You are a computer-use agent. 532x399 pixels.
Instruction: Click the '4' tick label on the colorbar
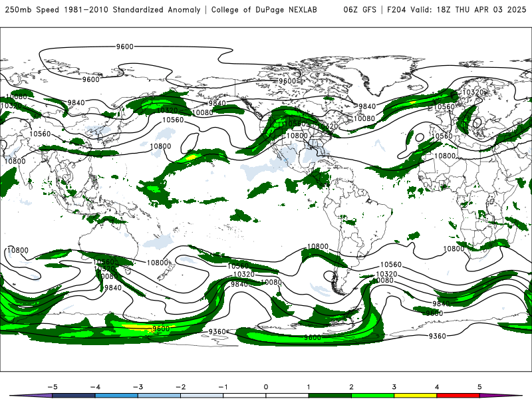tap(437, 387)
